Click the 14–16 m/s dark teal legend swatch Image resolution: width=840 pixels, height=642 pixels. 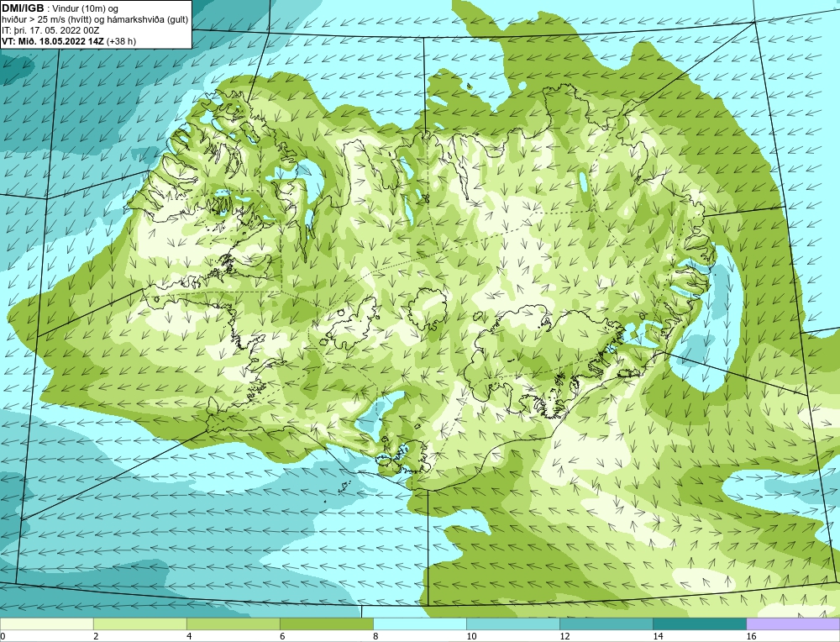point(700,624)
